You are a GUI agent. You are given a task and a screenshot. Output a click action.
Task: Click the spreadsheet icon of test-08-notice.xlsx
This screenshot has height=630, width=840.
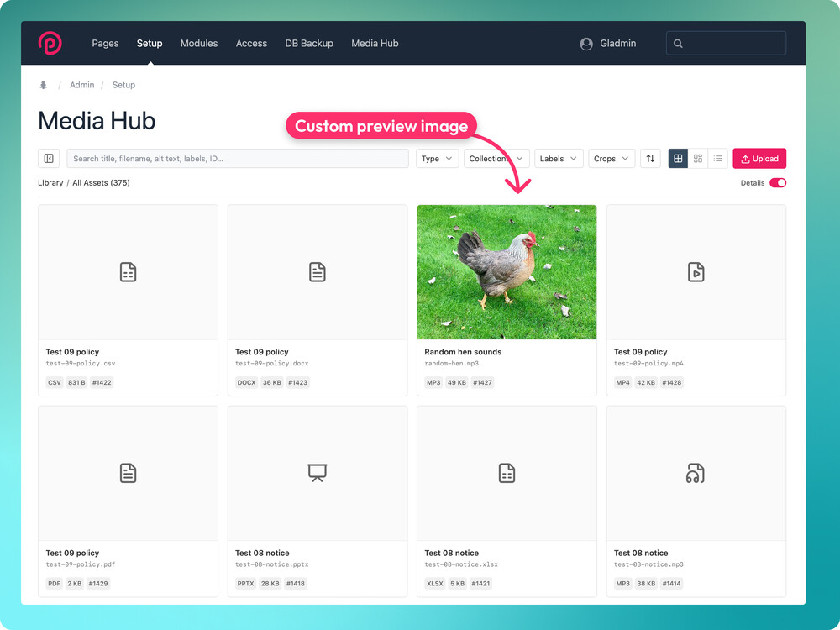point(507,473)
